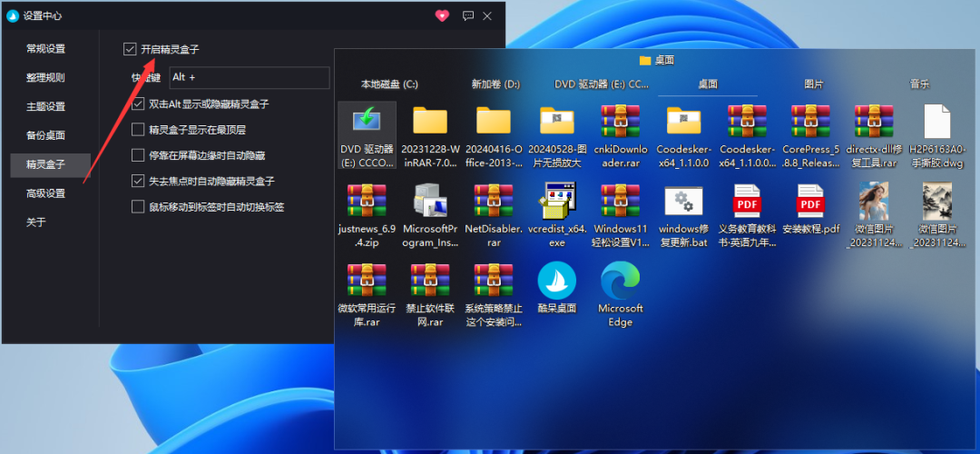Select cnkiDownloader.rar archive

pyautogui.click(x=620, y=121)
